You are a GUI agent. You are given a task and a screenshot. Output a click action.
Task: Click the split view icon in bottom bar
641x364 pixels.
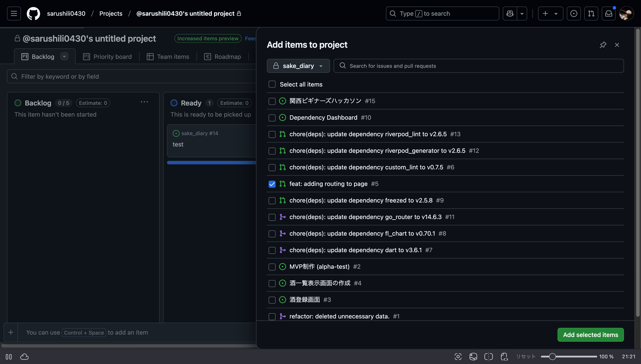click(x=489, y=357)
